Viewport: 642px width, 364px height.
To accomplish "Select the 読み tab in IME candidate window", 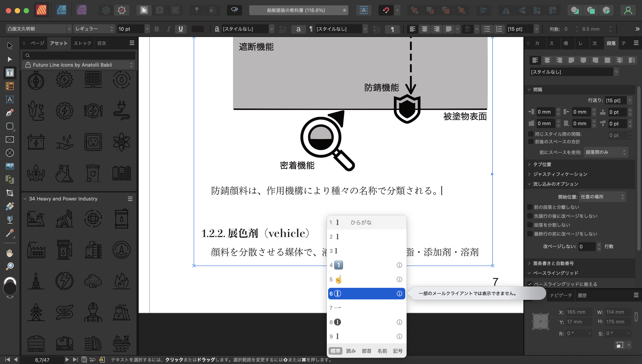I will coord(351,351).
